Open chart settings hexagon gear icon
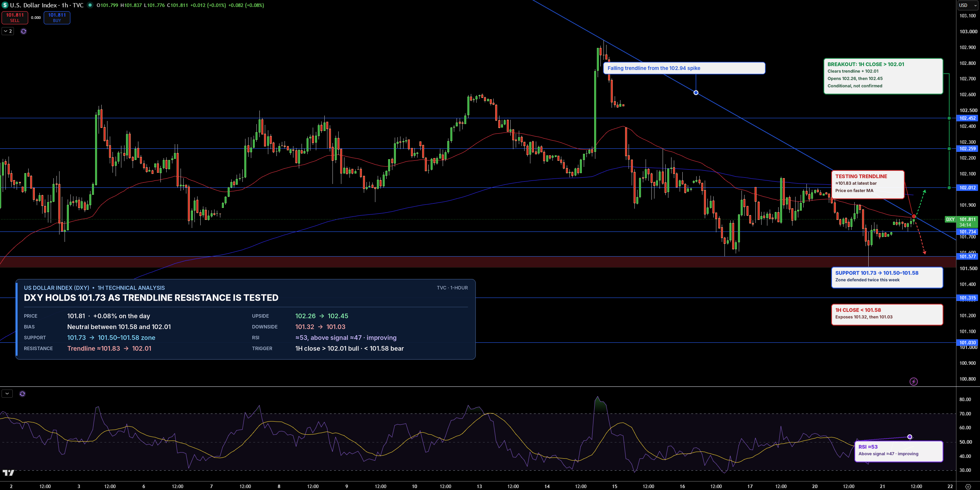 tap(968, 486)
